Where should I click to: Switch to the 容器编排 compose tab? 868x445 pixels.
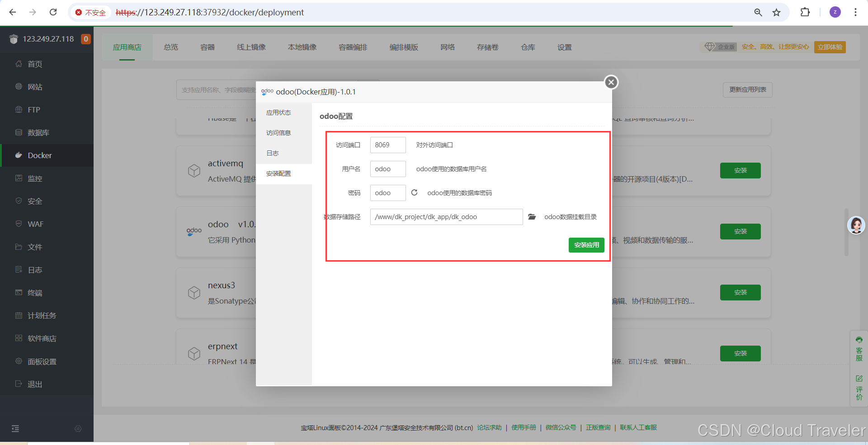click(x=353, y=47)
